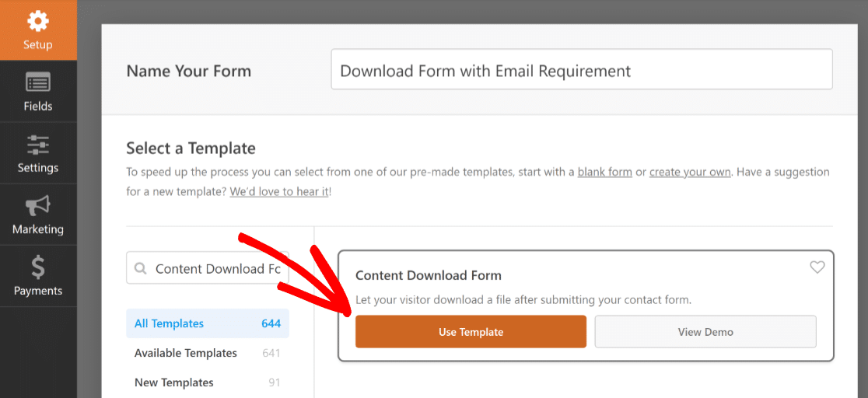
Task: Click the Setup gear icon
Action: pyautogui.click(x=38, y=21)
